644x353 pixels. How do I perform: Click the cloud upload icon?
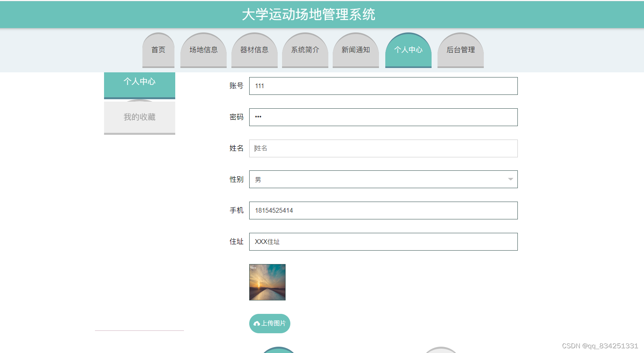(257, 323)
